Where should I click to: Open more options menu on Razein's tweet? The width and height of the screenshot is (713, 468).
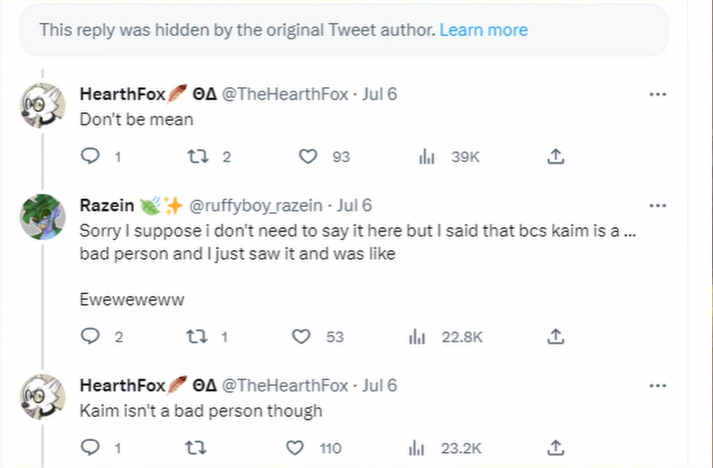658,206
